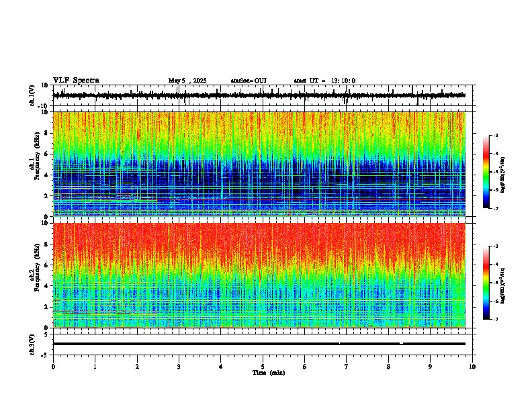
Task: Click the 'ch.3(V)' axis label
Action: tap(32, 345)
